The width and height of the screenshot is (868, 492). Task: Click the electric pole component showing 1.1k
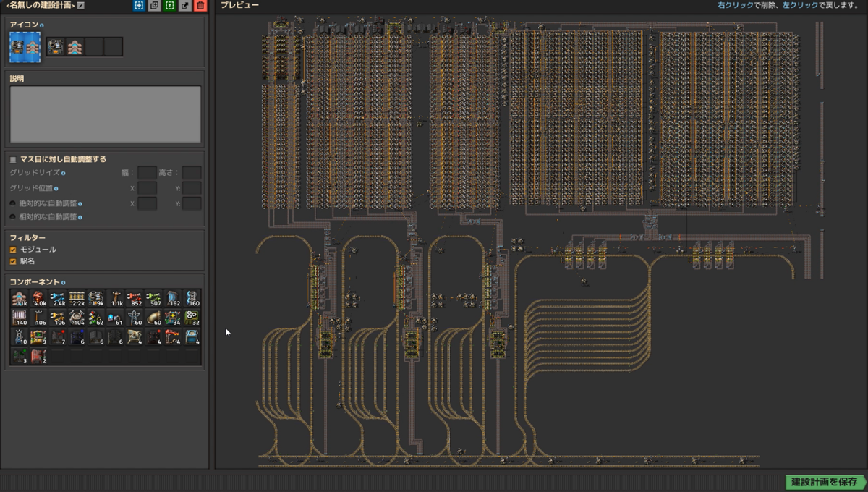116,299
